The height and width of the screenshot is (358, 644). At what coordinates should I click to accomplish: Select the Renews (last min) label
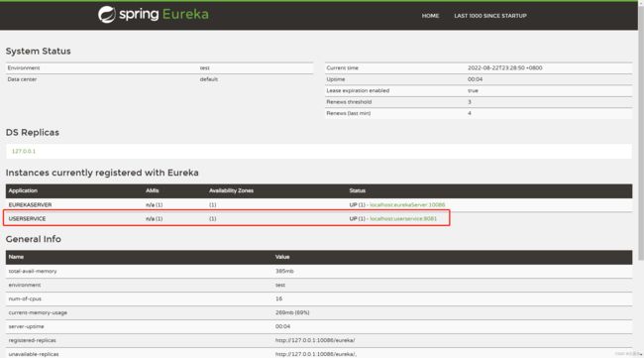pyautogui.click(x=349, y=113)
